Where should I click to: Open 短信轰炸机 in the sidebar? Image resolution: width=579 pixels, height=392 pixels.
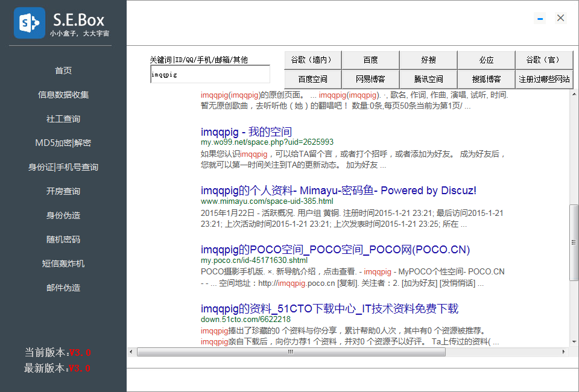click(63, 264)
